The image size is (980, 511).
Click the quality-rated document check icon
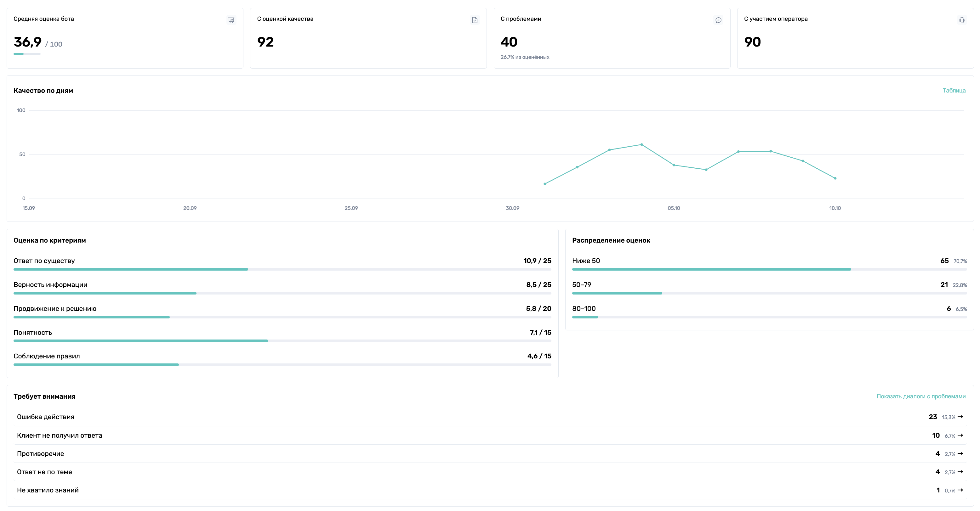click(474, 20)
